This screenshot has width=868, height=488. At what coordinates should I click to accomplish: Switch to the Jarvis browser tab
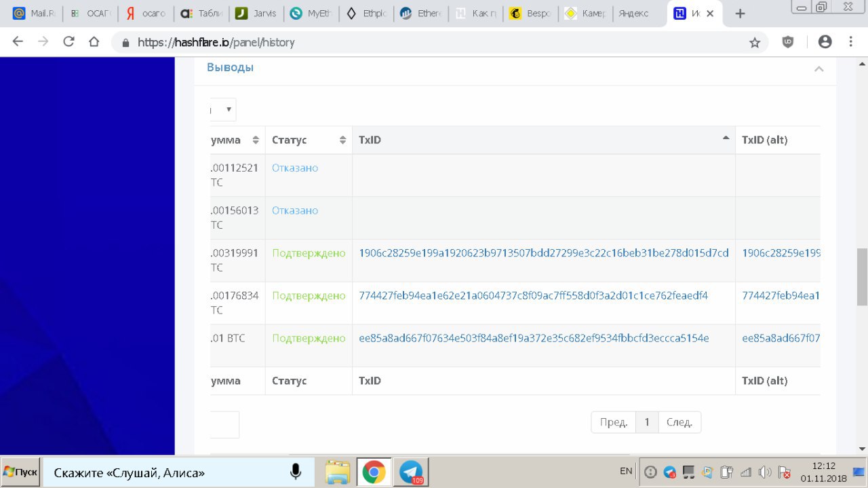pyautogui.click(x=256, y=14)
